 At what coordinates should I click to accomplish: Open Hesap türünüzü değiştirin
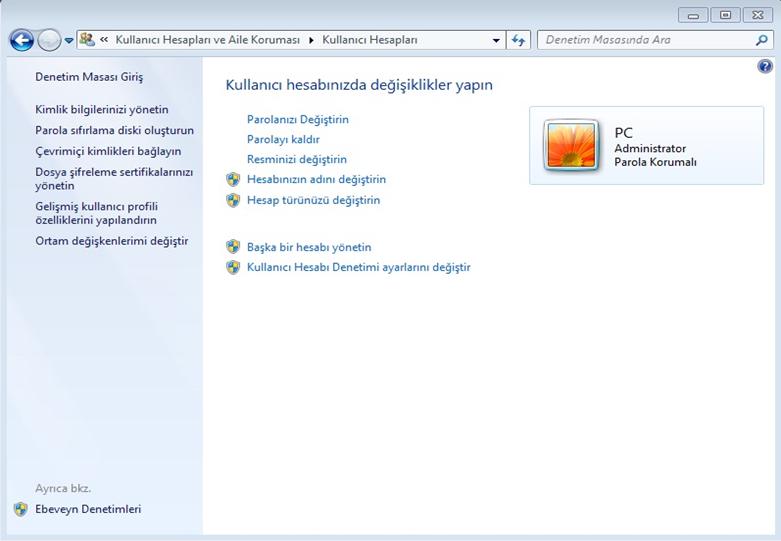tap(314, 200)
